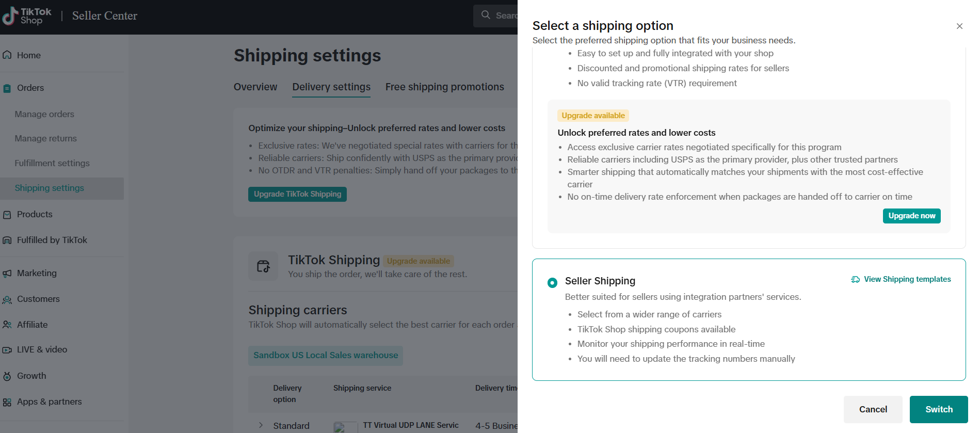Click the 'Shipping service' column header

tap(362, 388)
